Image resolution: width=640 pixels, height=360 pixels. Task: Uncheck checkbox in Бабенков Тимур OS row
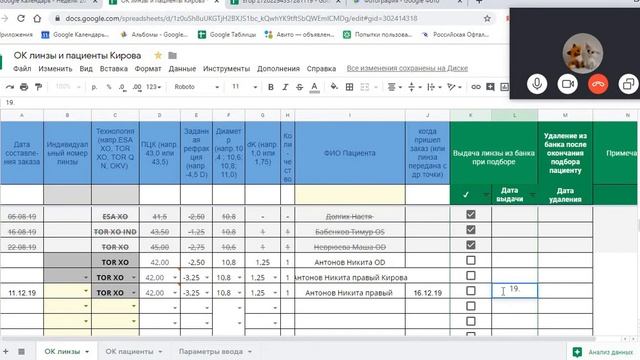tap(471, 230)
